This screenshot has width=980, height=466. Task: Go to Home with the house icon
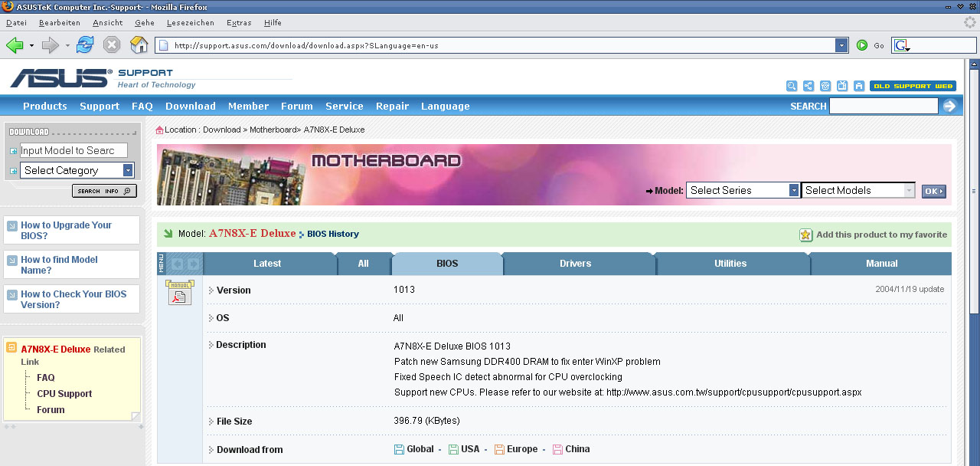point(139,45)
